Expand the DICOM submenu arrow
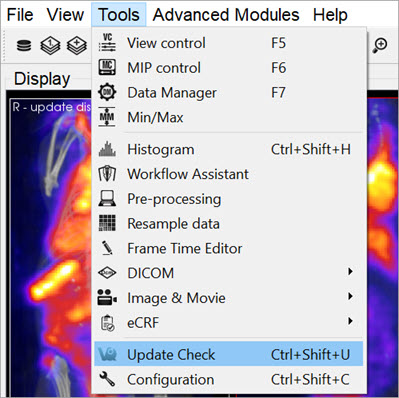Screen dimensions: 399x398 [350, 271]
